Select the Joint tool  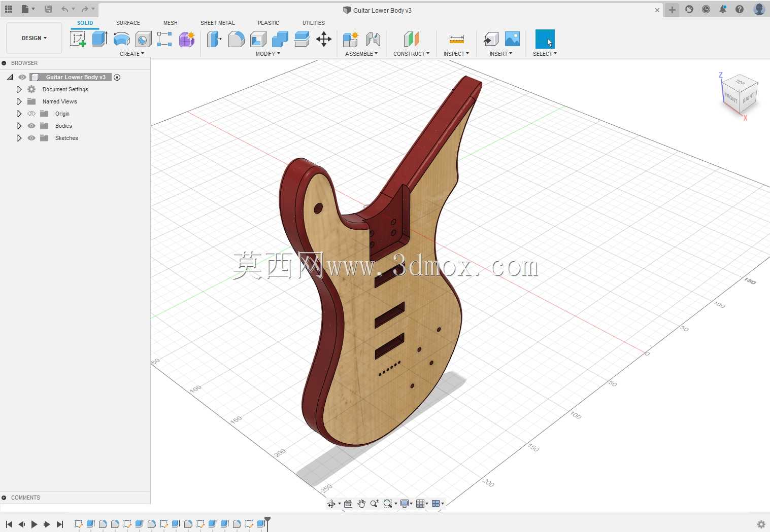tap(373, 39)
